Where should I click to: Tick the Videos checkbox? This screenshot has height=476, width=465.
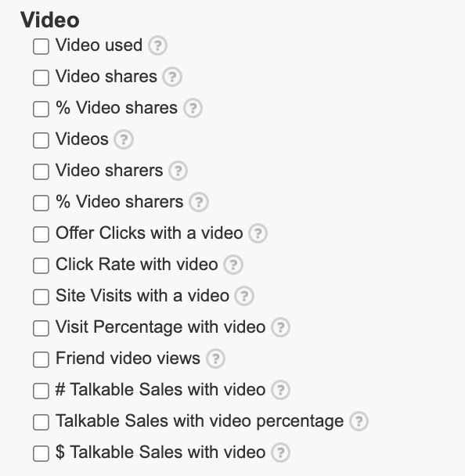pyautogui.click(x=41, y=140)
